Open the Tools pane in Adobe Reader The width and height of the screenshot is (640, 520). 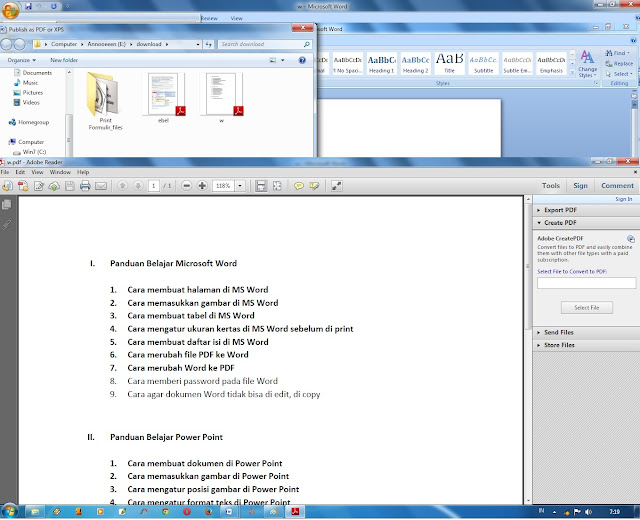[x=551, y=186]
